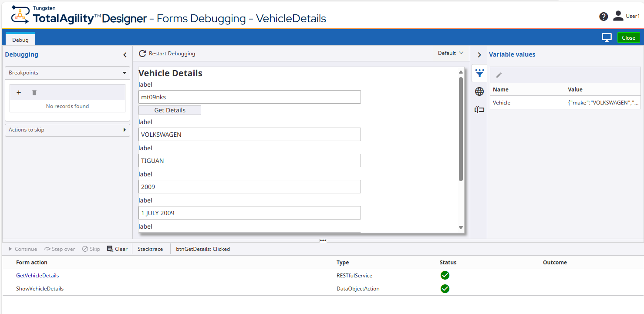Open the User1 profile icon
This screenshot has height=314, width=644.
[618, 16]
